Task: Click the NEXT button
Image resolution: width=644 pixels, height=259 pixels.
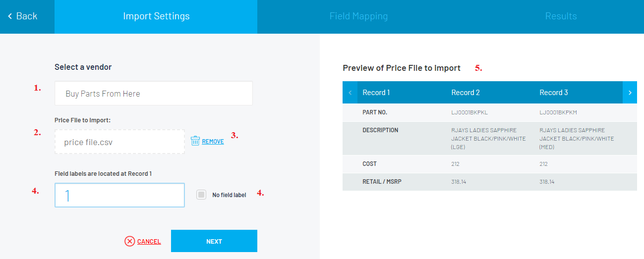Action: pos(214,241)
